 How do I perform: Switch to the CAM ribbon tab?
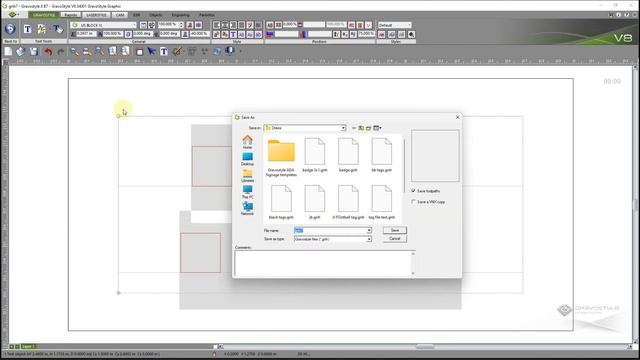tap(120, 15)
